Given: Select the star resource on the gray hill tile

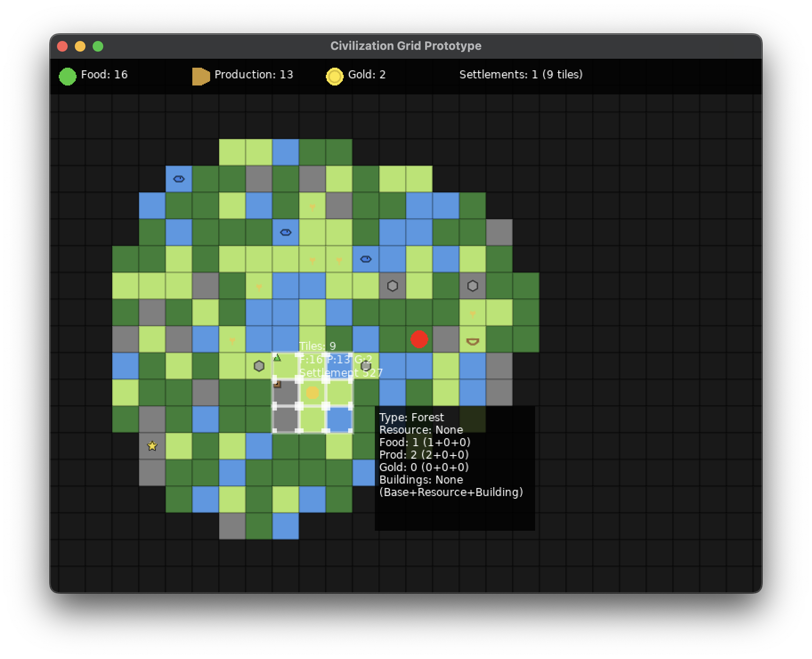Looking at the screenshot, I should point(152,445).
